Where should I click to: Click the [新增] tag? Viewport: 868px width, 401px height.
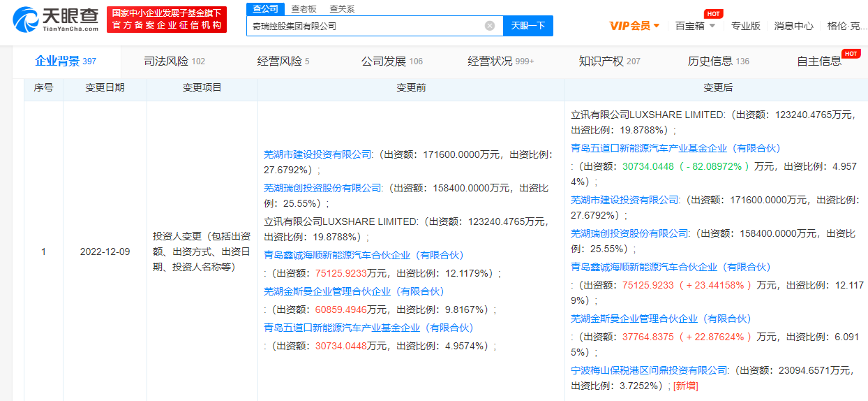click(685, 386)
